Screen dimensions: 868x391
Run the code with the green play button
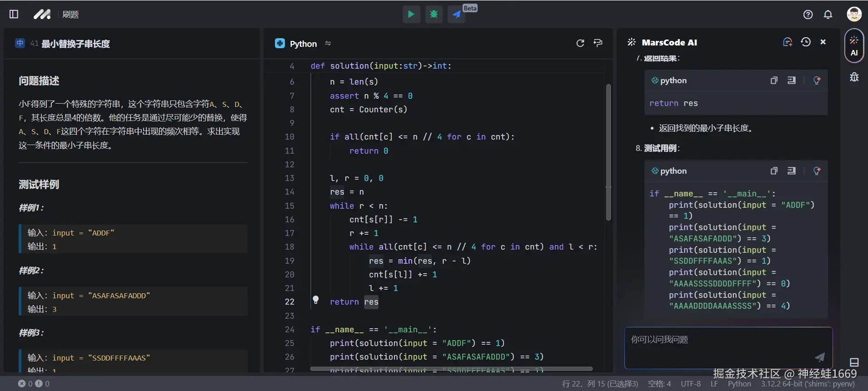[411, 15]
